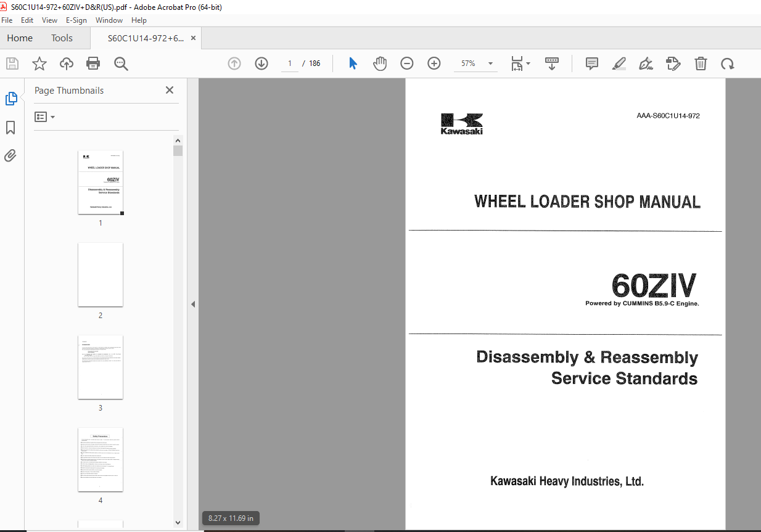This screenshot has width=761, height=532.
Task: Print the document icon
Action: coord(93,63)
